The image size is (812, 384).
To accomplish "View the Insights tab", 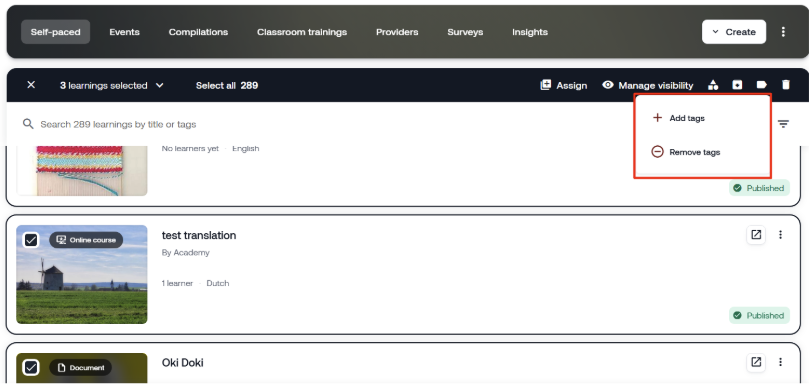I will click(x=530, y=32).
